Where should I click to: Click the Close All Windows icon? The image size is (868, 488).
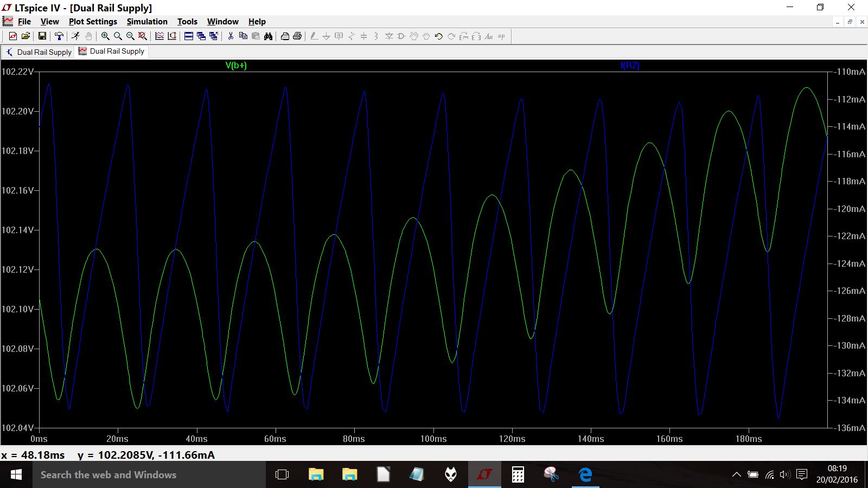(214, 36)
